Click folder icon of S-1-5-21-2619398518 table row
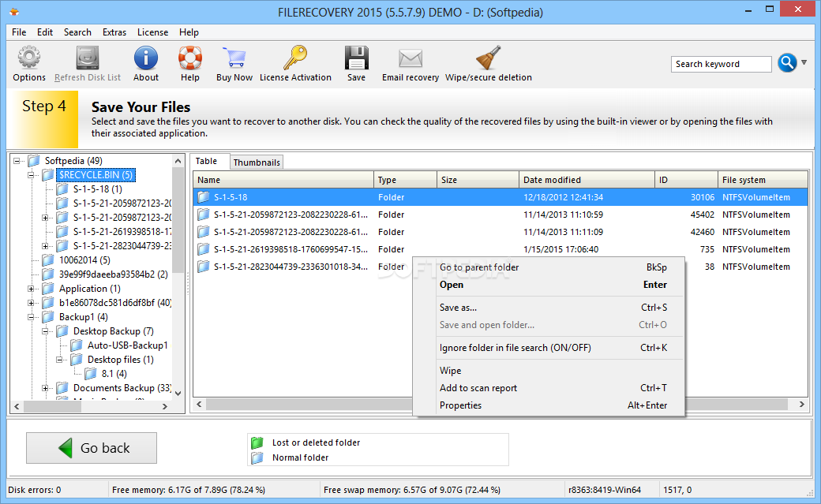 [203, 249]
